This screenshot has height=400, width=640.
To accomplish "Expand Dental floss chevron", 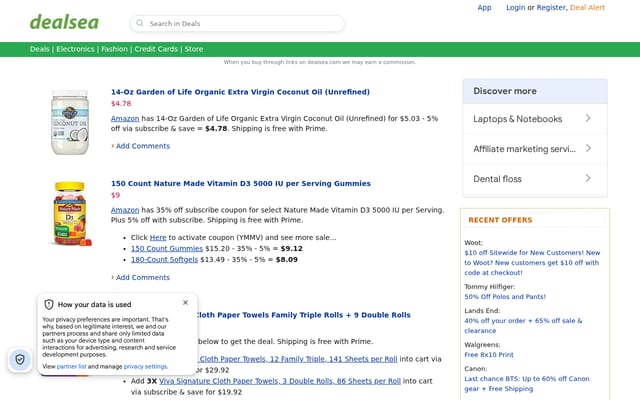I will [588, 178].
